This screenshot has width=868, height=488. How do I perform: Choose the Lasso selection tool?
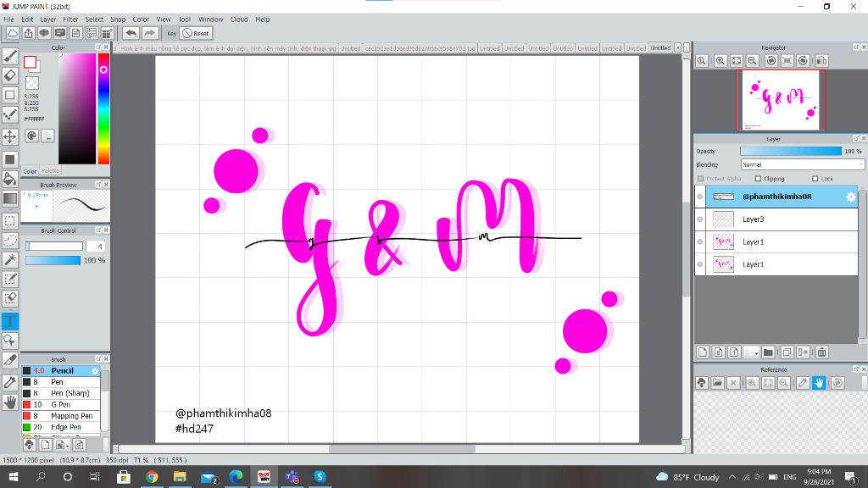coord(10,240)
